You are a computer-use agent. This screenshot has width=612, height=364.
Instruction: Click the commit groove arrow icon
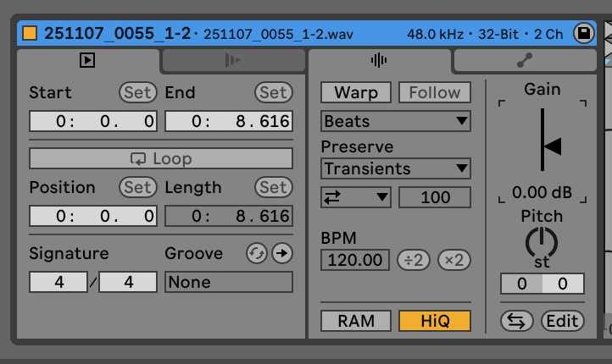[x=281, y=253]
